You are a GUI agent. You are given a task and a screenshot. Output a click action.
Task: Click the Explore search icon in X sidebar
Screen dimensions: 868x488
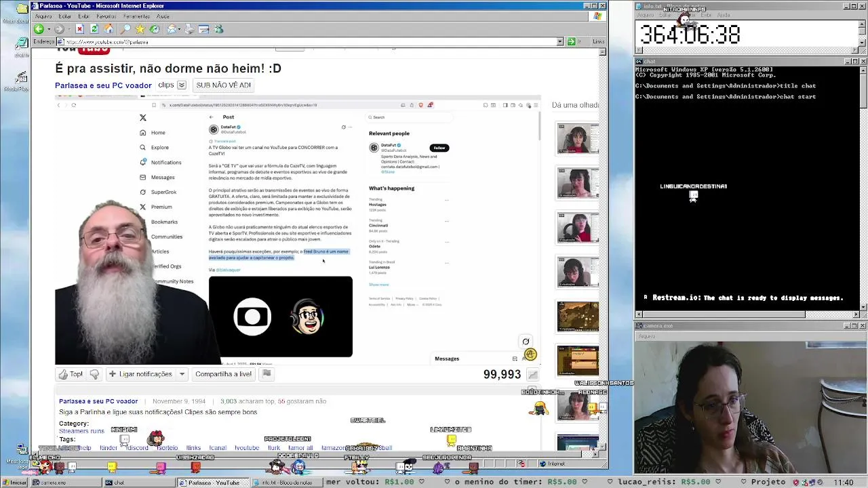(x=142, y=147)
